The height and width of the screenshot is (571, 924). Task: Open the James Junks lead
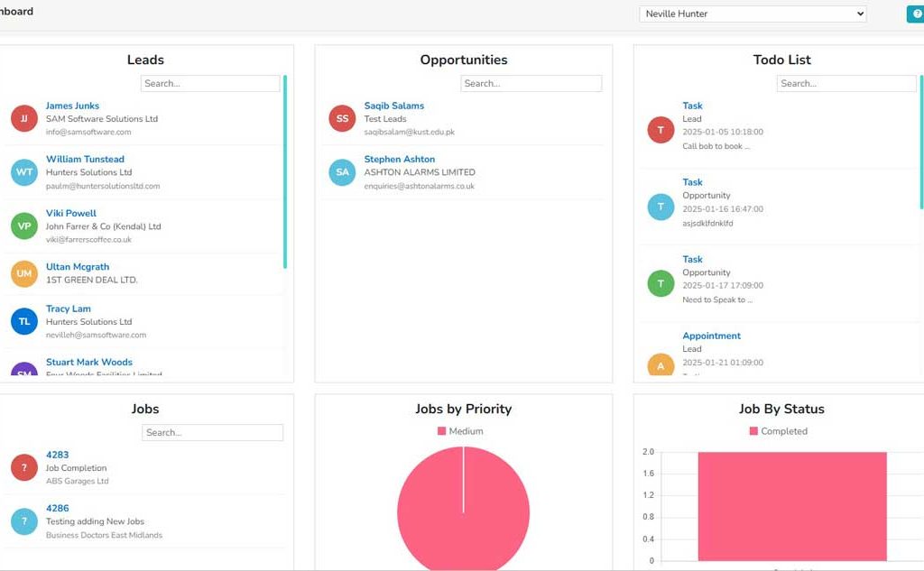pos(70,106)
